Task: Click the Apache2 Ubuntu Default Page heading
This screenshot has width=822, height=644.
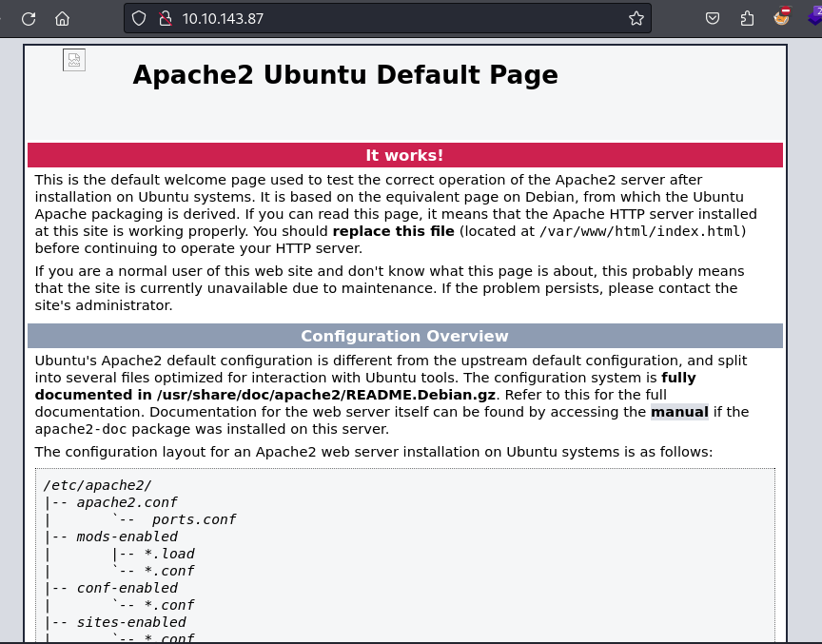Action: 345,74
